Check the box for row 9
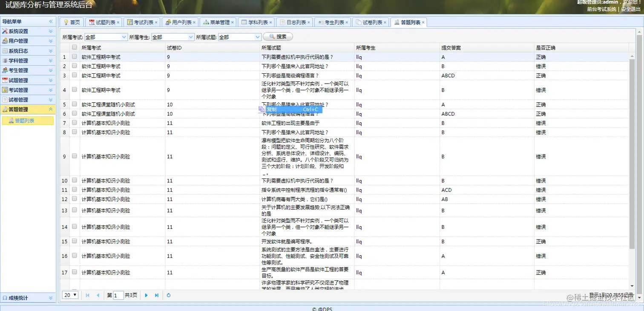The height and width of the screenshot is (311, 644). [75, 156]
